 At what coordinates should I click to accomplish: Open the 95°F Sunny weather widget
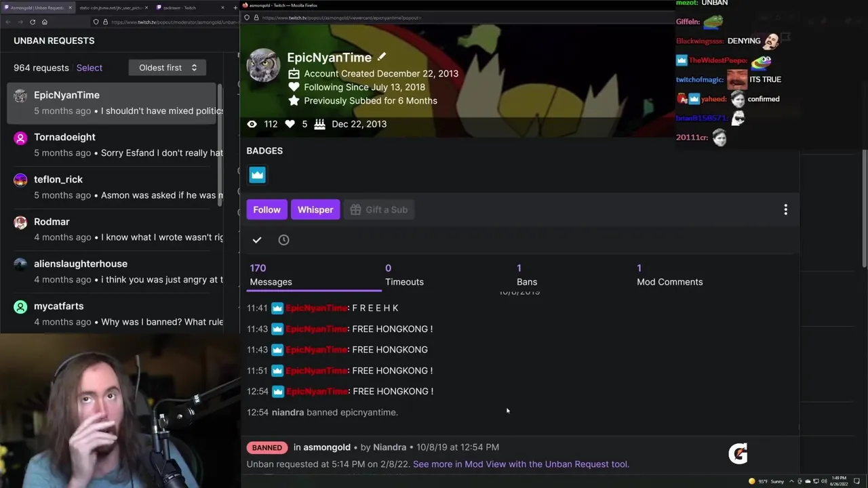[766, 481]
